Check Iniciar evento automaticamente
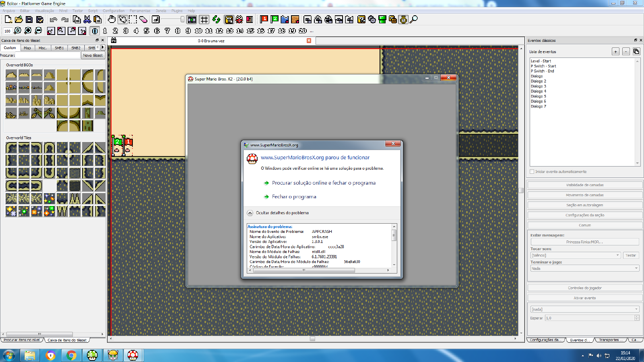The height and width of the screenshot is (362, 644). (532, 172)
